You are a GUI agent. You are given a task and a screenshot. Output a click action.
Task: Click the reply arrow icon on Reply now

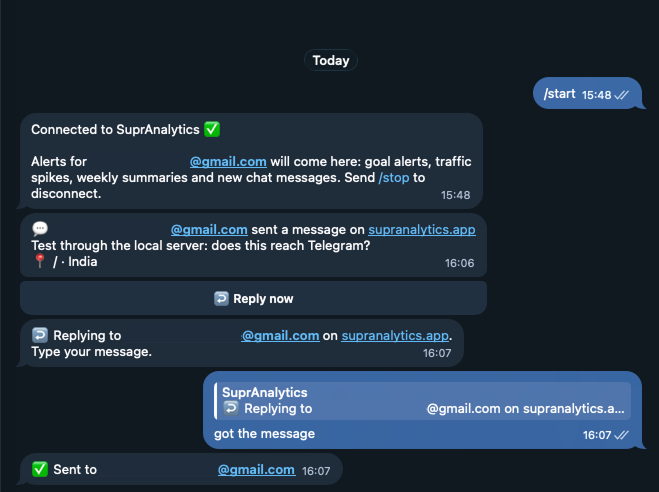click(x=221, y=299)
